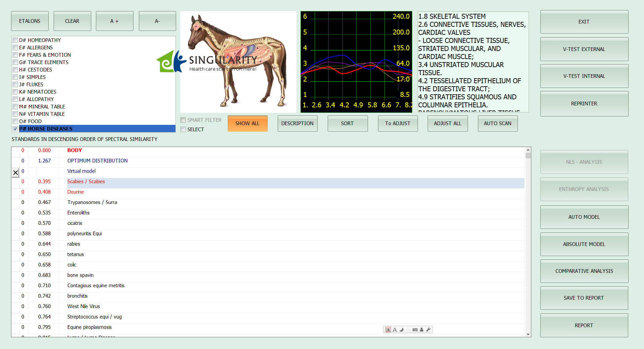Click the ADJUST ALL button

click(447, 123)
